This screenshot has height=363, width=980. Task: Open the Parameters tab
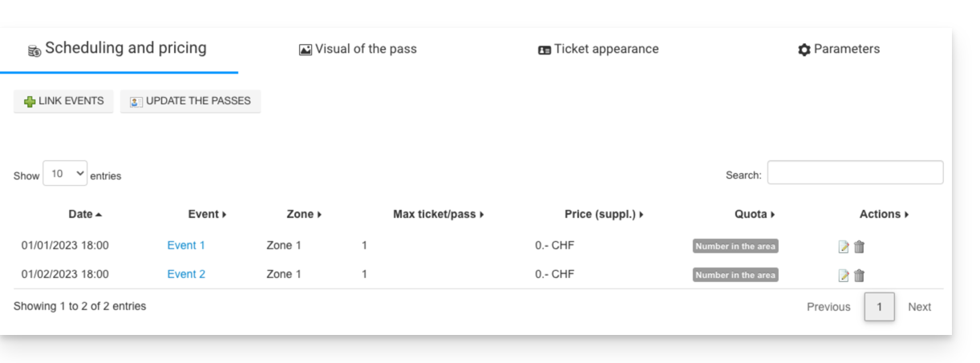(x=839, y=49)
